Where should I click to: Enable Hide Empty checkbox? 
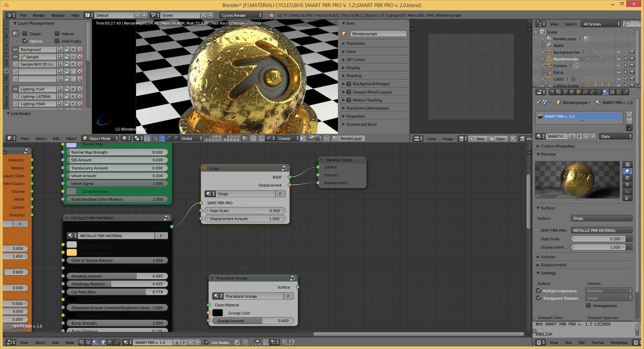[57, 41]
